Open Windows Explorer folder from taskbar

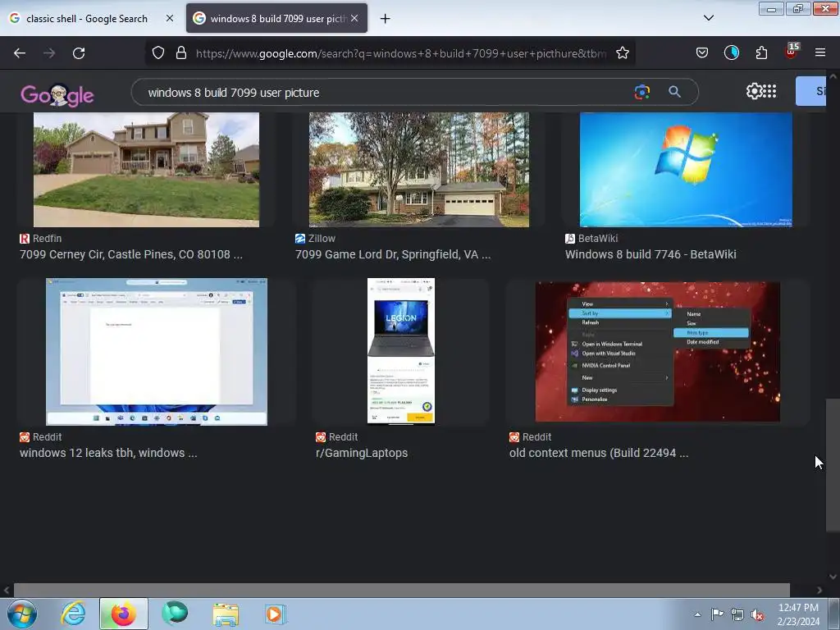(x=226, y=614)
